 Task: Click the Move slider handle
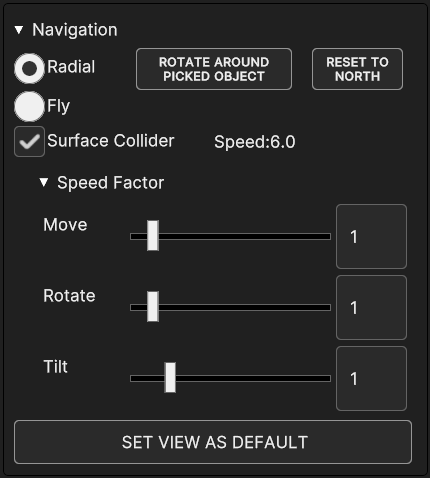(x=153, y=235)
